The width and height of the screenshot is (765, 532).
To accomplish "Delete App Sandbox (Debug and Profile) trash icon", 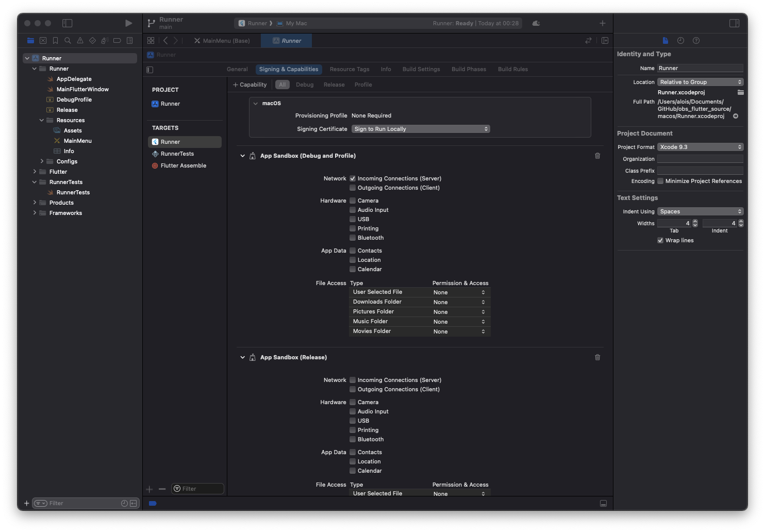I will click(x=597, y=156).
